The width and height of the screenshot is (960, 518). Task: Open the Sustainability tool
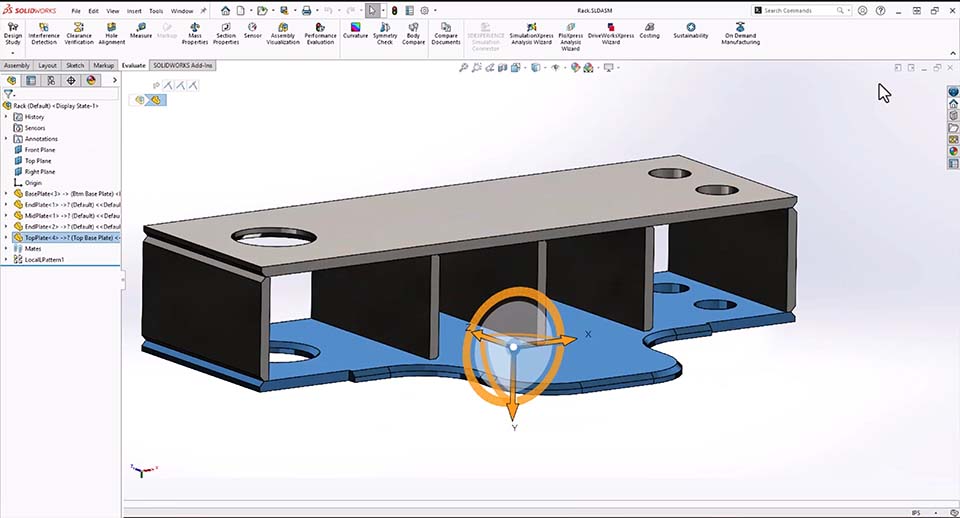pyautogui.click(x=691, y=31)
